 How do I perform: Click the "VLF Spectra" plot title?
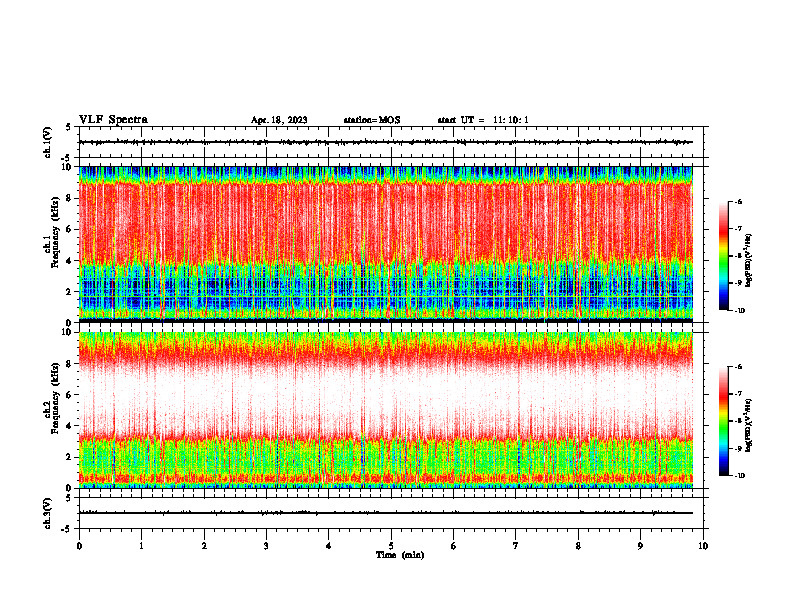pyautogui.click(x=113, y=120)
